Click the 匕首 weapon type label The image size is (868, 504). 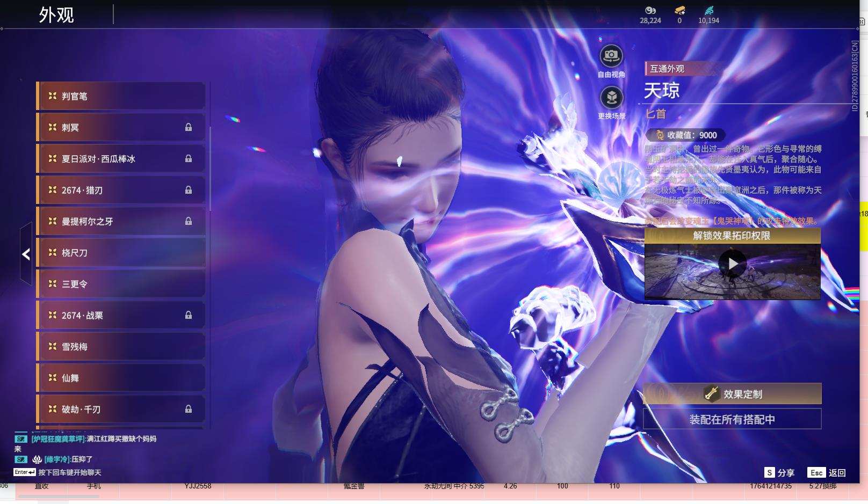click(655, 114)
